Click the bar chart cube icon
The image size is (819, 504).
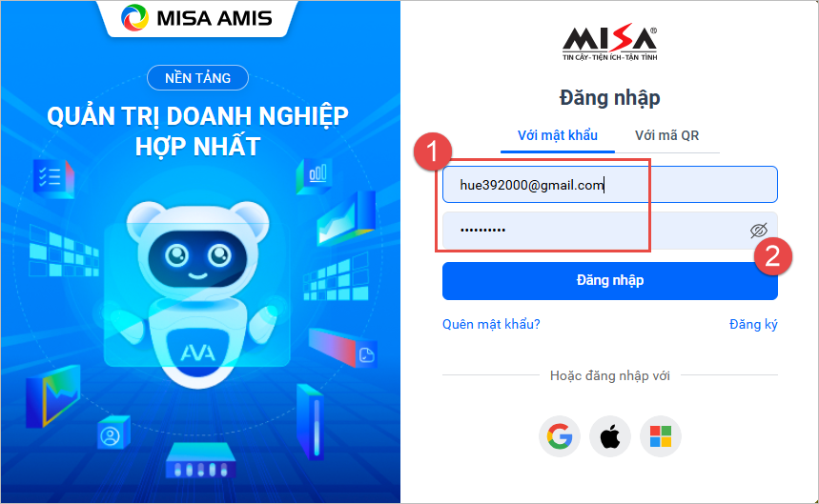point(315,175)
